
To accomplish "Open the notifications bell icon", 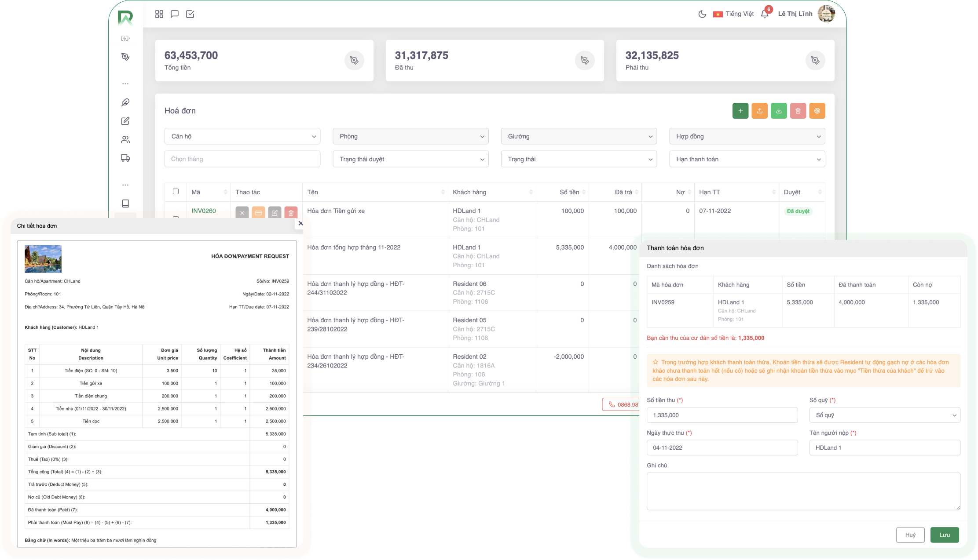I will click(x=765, y=14).
